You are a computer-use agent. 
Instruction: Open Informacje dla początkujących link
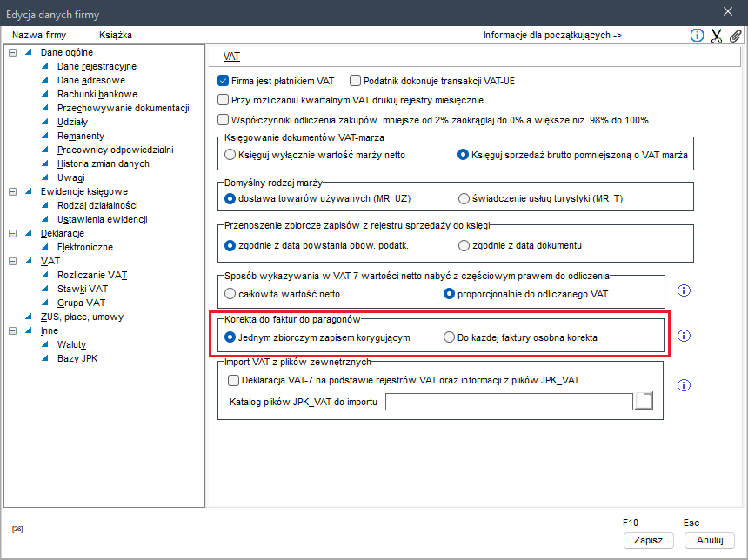click(x=552, y=35)
